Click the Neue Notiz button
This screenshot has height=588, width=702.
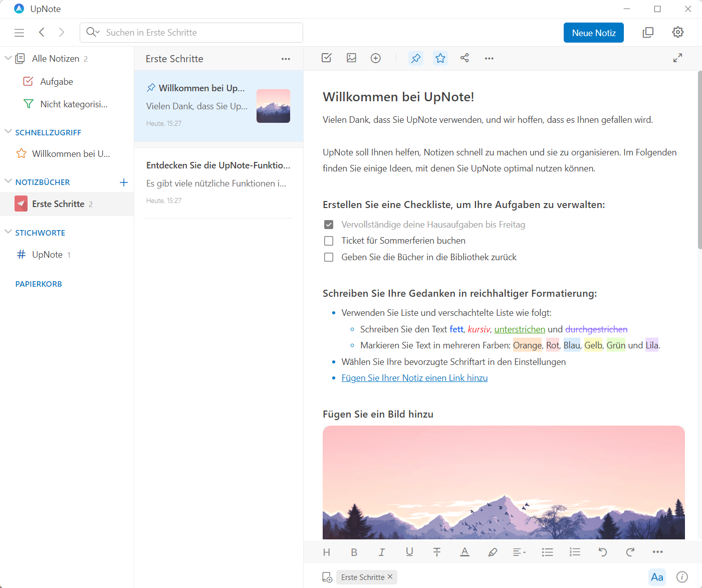point(594,33)
